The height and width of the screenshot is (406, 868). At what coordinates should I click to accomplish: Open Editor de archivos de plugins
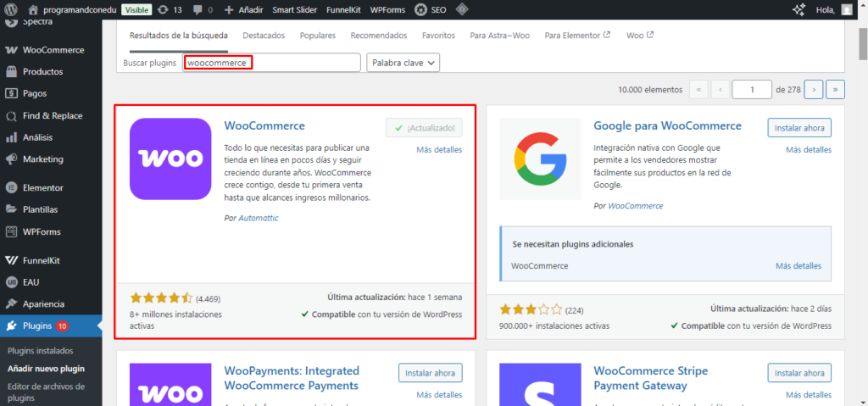46,392
